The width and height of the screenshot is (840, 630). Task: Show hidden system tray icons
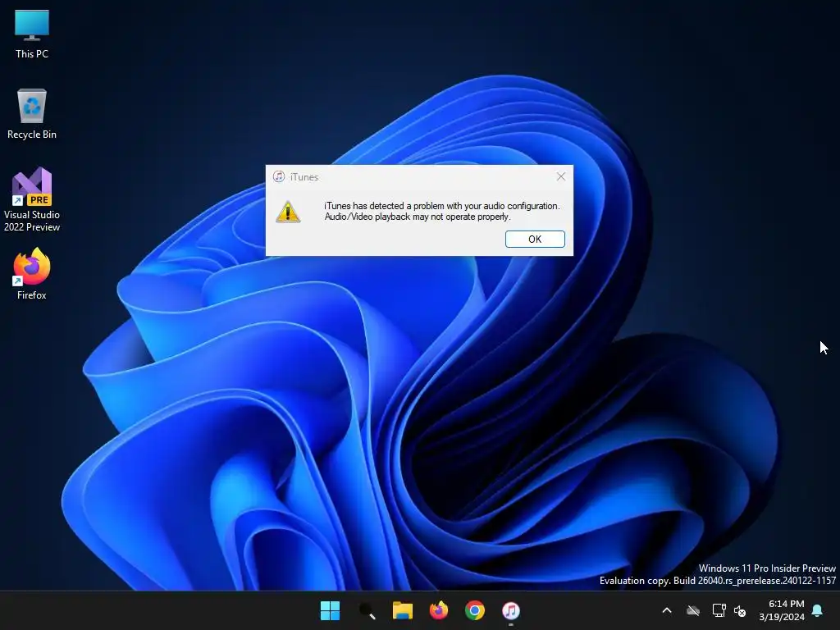click(667, 610)
